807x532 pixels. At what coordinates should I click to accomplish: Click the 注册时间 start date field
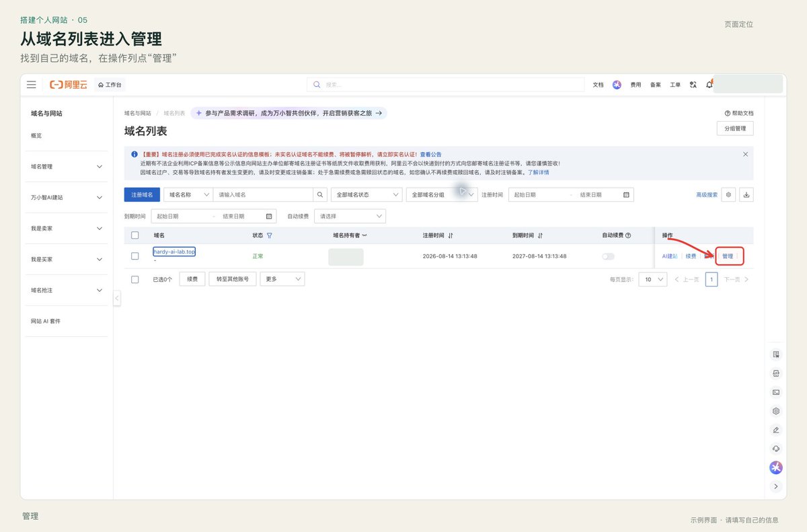pos(539,194)
